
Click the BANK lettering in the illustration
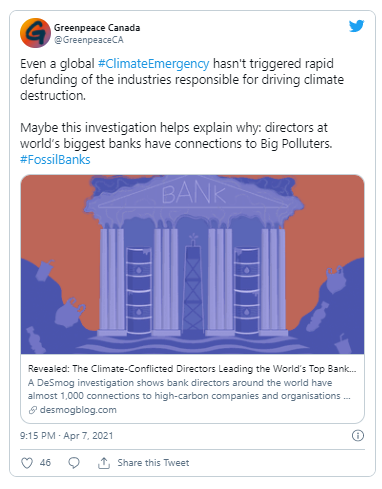coord(194,194)
